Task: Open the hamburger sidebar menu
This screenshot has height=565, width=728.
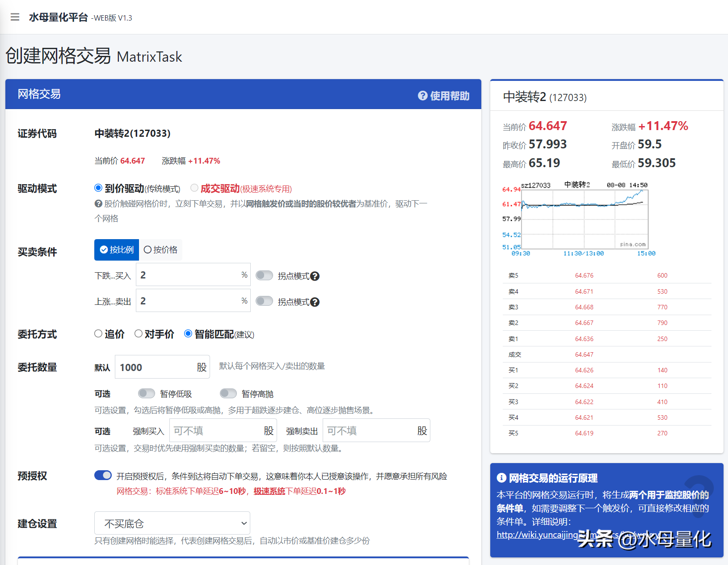Action: pos(15,17)
